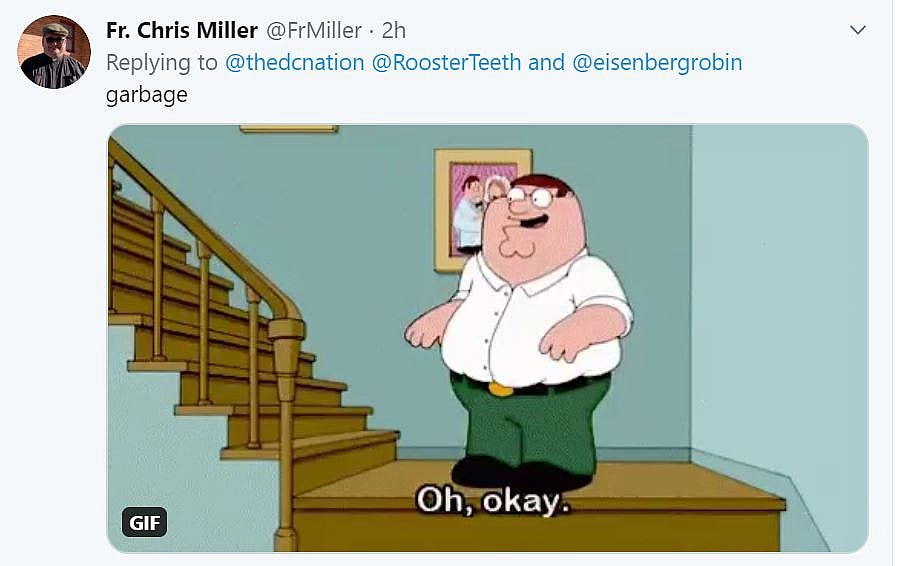
Task: Click the GIF badge on the media
Action: 144,523
